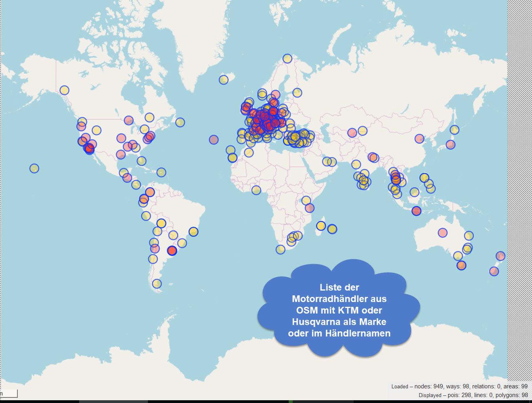Open the marker in Finland
The image size is (532, 403).
point(297,93)
